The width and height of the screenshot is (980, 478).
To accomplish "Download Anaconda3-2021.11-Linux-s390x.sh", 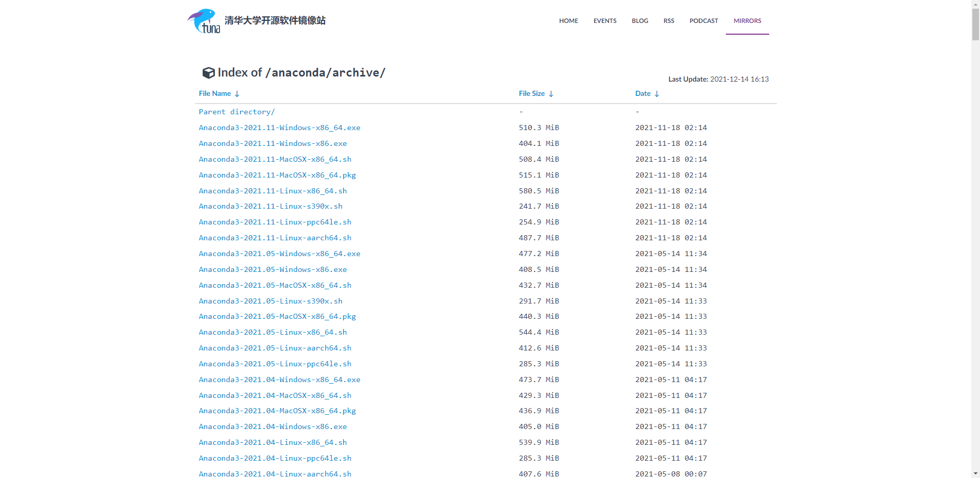I will point(271,206).
